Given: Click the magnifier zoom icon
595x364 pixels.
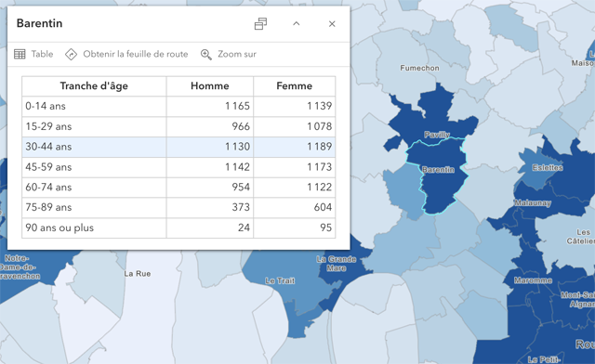Looking at the screenshot, I should (206, 54).
